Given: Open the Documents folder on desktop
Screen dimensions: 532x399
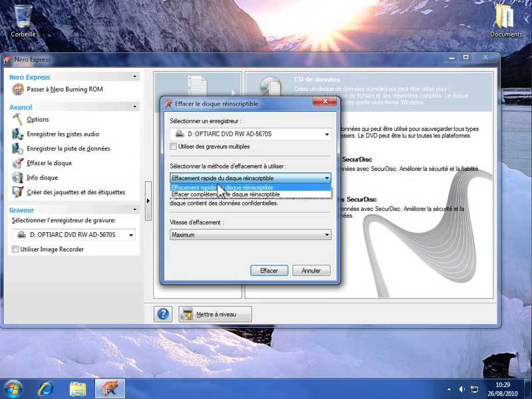Looking at the screenshot, I should (x=505, y=20).
